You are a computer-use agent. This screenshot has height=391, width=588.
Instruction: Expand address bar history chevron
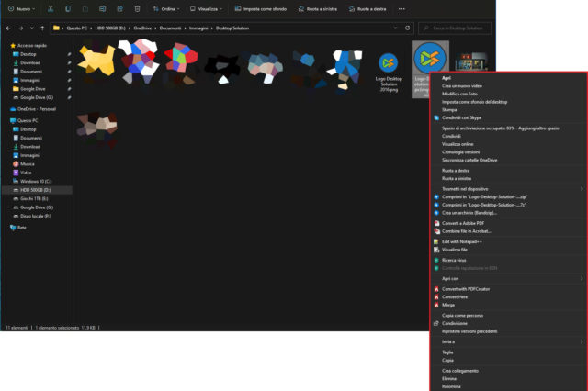(395, 28)
